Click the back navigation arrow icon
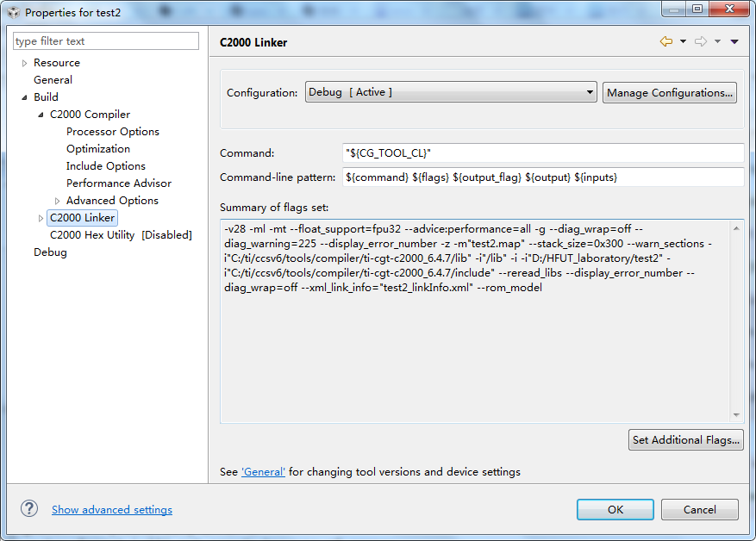Viewport: 756px width, 541px height. coord(665,41)
